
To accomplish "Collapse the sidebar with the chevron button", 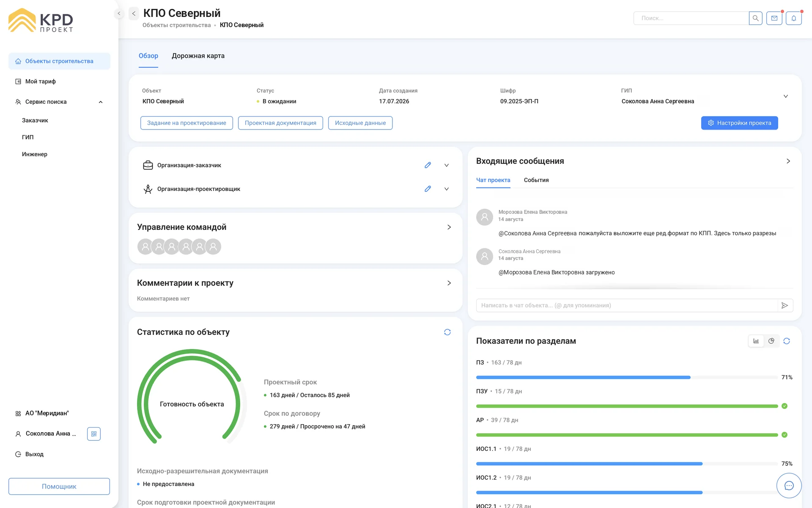I will (119, 14).
